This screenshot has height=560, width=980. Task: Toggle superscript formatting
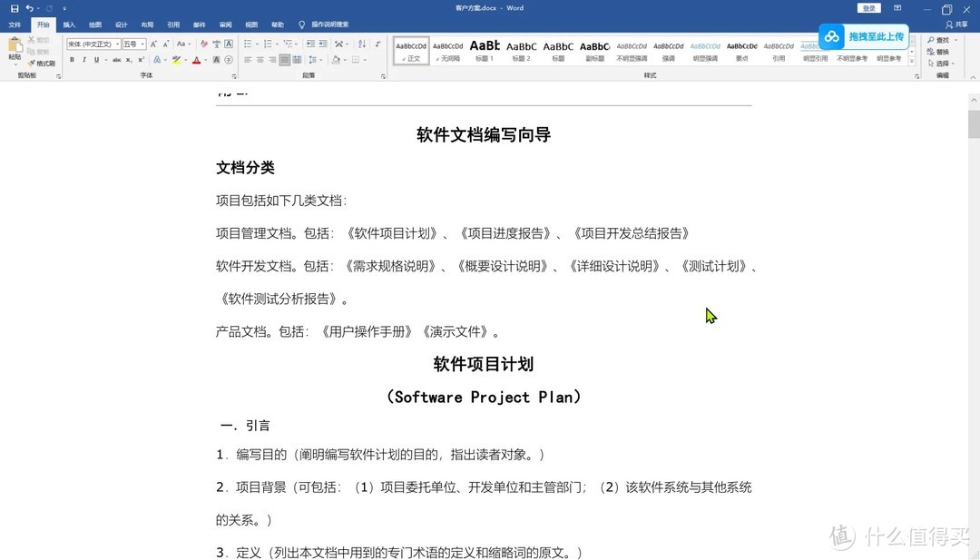coord(142,60)
